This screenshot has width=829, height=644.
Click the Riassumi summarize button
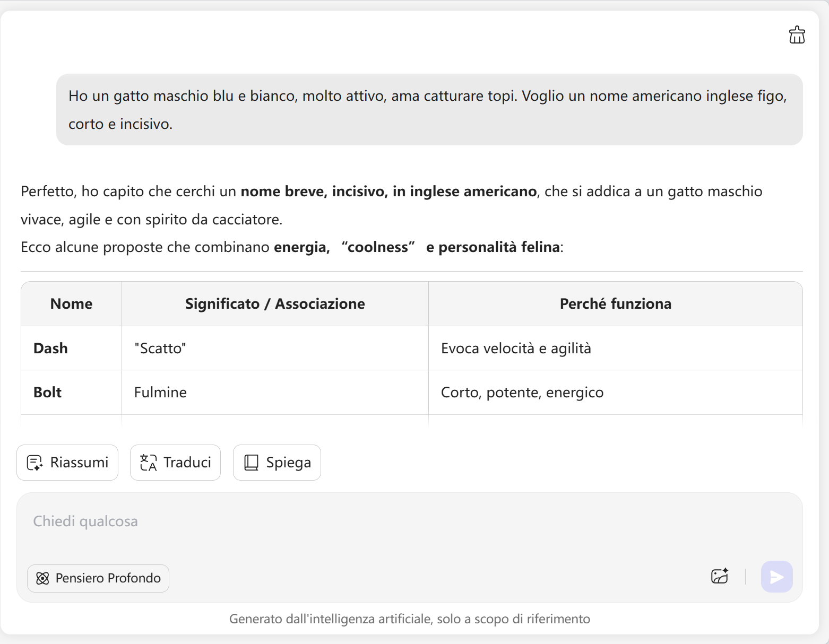pos(67,463)
